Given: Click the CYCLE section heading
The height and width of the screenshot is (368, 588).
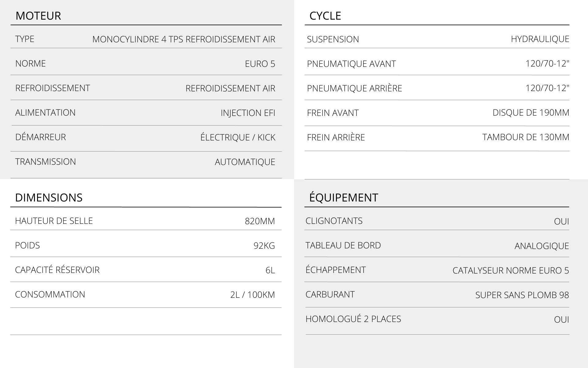Looking at the screenshot, I should (325, 16).
